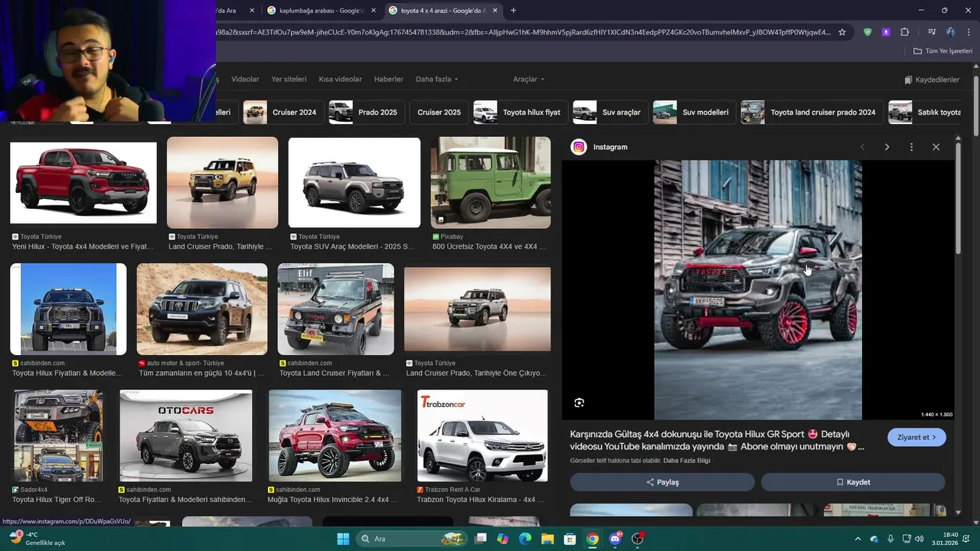Open the Muğla Toyota Hilux Invincible thumbnail
The width and height of the screenshot is (980, 551).
tap(335, 435)
